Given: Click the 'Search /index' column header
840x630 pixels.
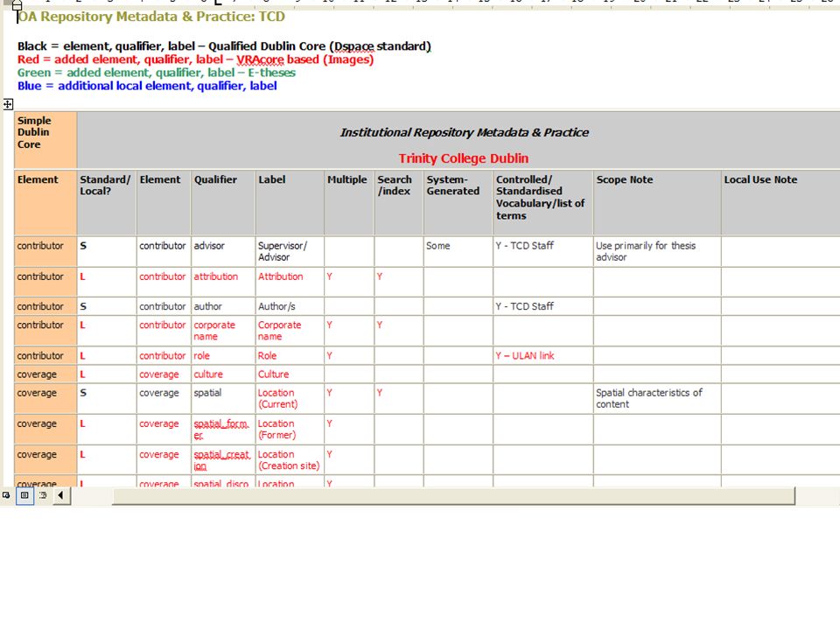Looking at the screenshot, I should (399, 202).
